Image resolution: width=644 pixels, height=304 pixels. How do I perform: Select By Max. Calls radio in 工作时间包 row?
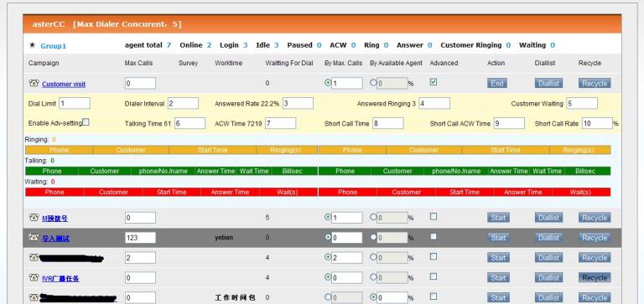pyautogui.click(x=328, y=296)
